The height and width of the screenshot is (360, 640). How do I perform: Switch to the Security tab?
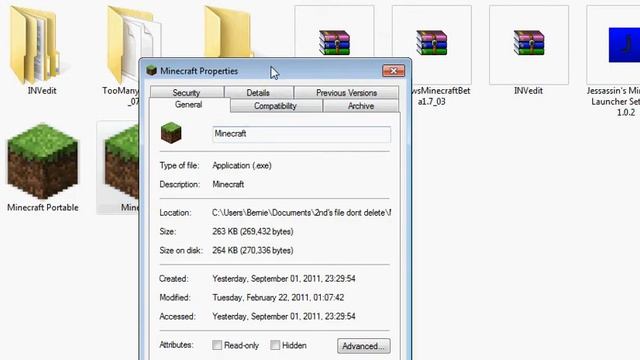tap(187, 92)
